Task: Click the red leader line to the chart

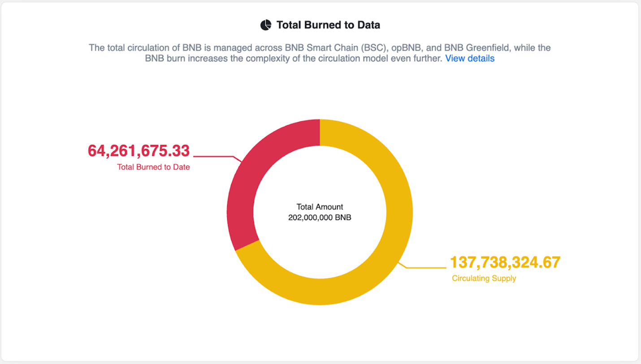Action: click(x=213, y=157)
